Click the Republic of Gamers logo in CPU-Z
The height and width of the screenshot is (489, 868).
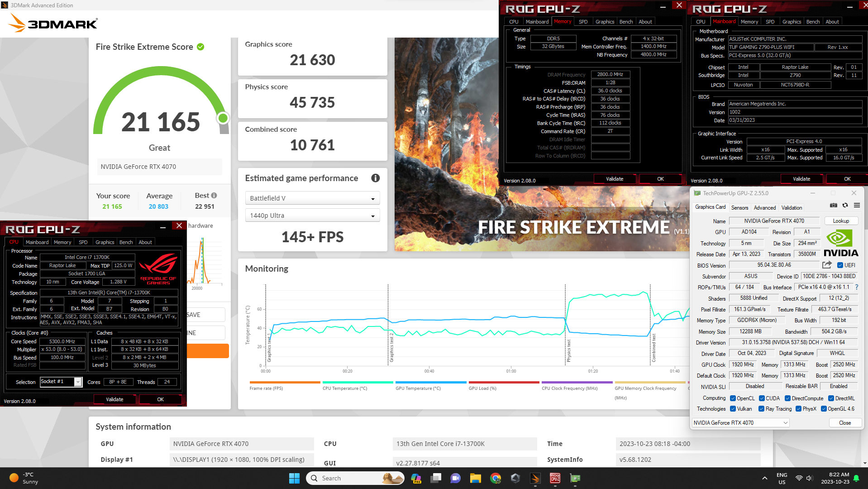pyautogui.click(x=158, y=269)
